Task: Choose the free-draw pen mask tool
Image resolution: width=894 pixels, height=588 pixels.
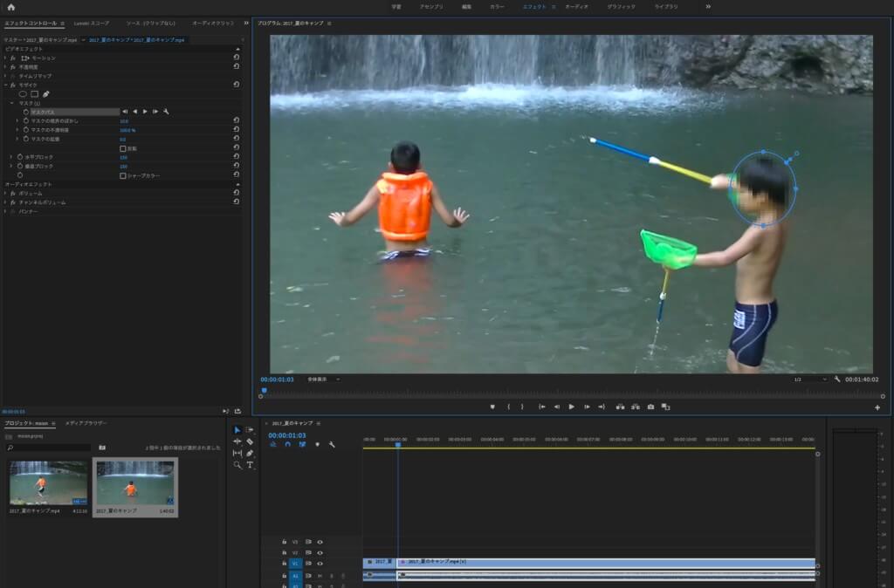Action: coord(45,93)
